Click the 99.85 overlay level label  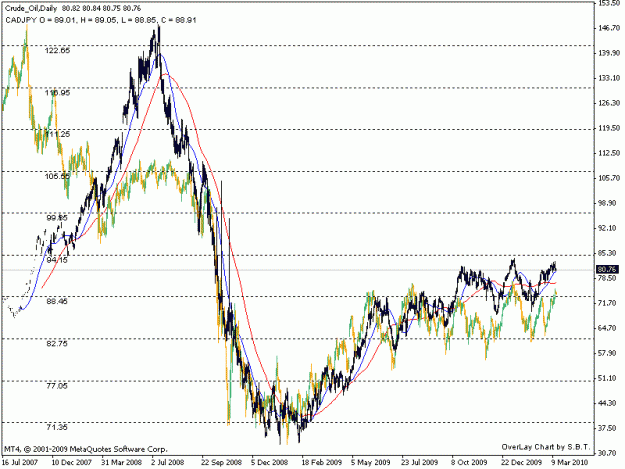click(58, 218)
